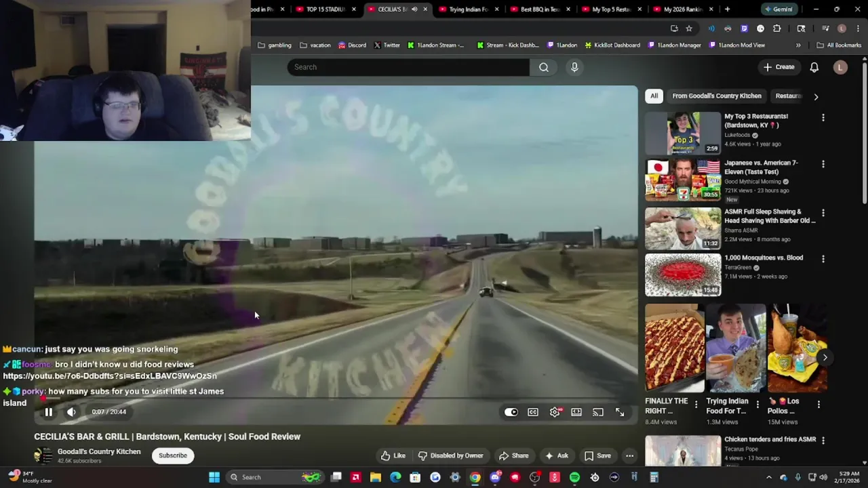Like the video

[393, 455]
